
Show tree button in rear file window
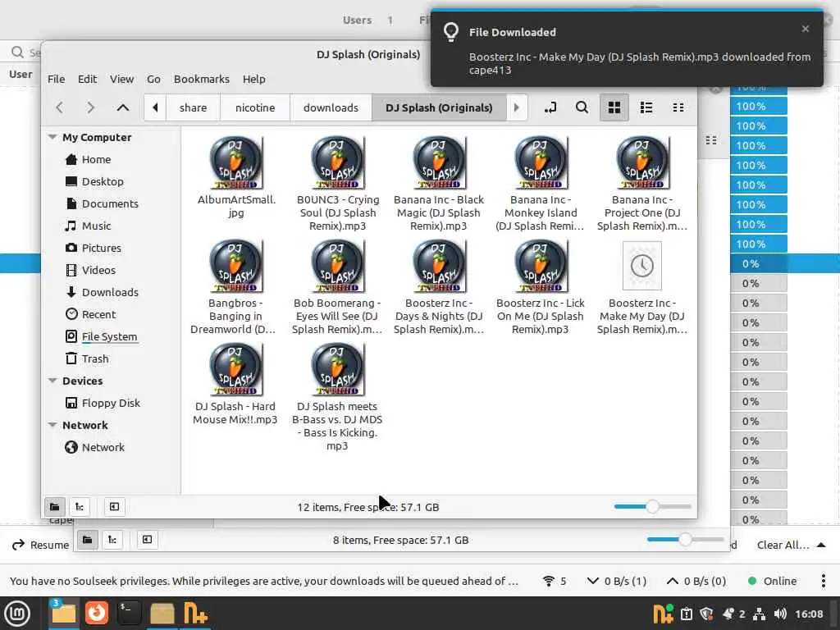[112, 540]
